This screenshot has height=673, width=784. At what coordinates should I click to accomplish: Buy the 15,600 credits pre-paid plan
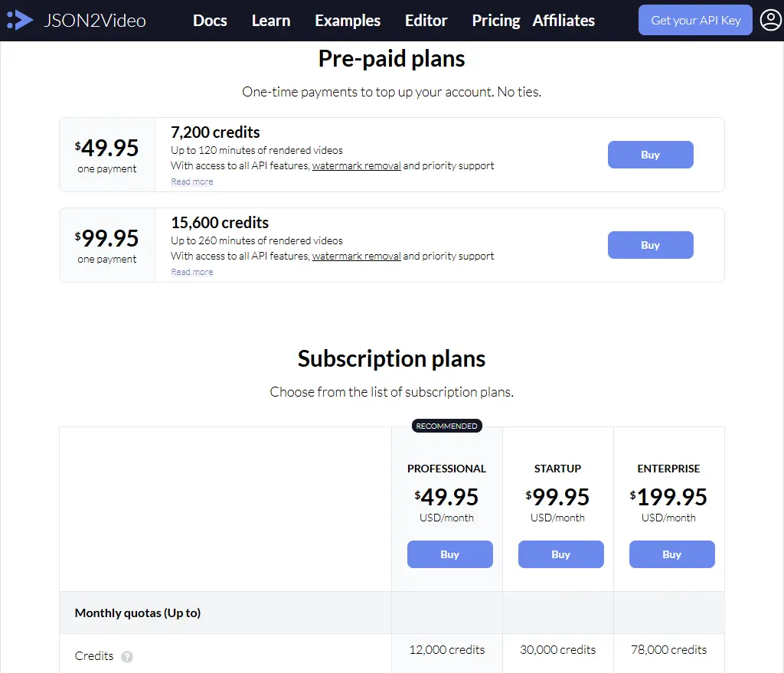pyautogui.click(x=650, y=244)
